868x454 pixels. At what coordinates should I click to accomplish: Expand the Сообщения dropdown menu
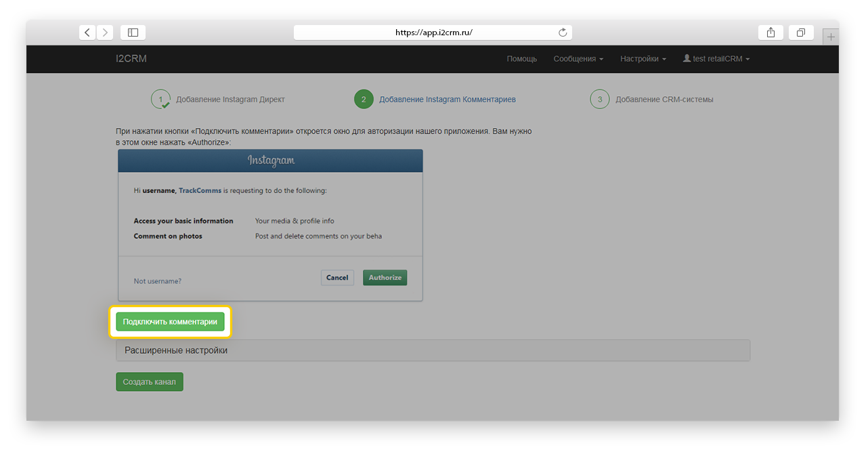(x=578, y=59)
